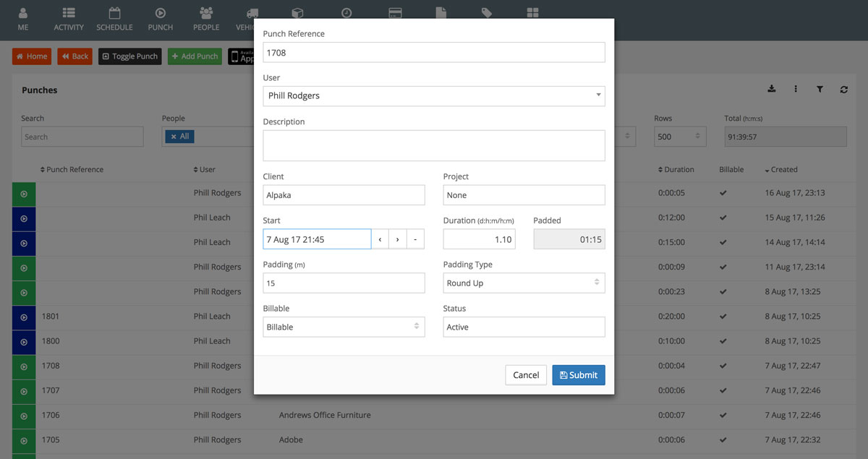Screen dimensions: 868x459
Task: Sort table by Created column
Action: tap(781, 170)
